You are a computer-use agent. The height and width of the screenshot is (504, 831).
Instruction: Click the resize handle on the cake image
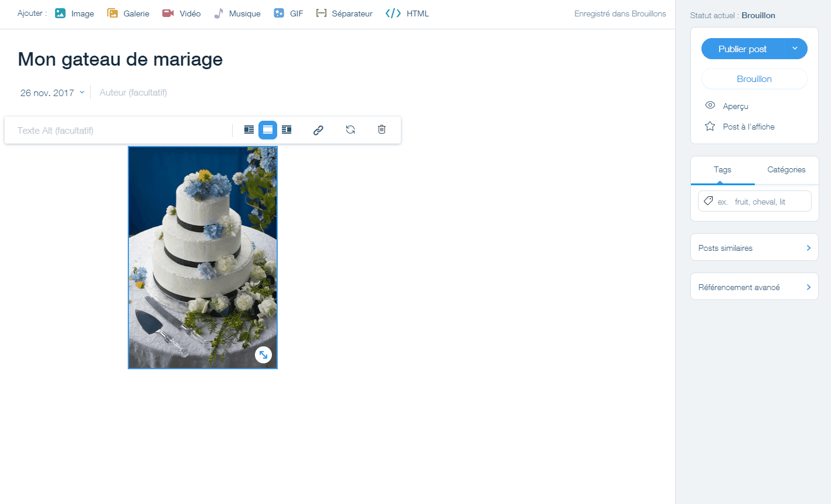point(264,355)
